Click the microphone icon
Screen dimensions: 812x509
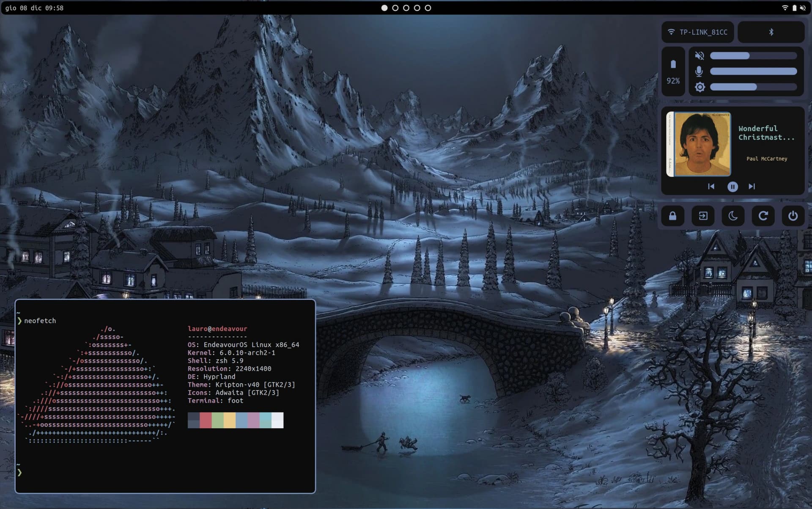click(700, 72)
